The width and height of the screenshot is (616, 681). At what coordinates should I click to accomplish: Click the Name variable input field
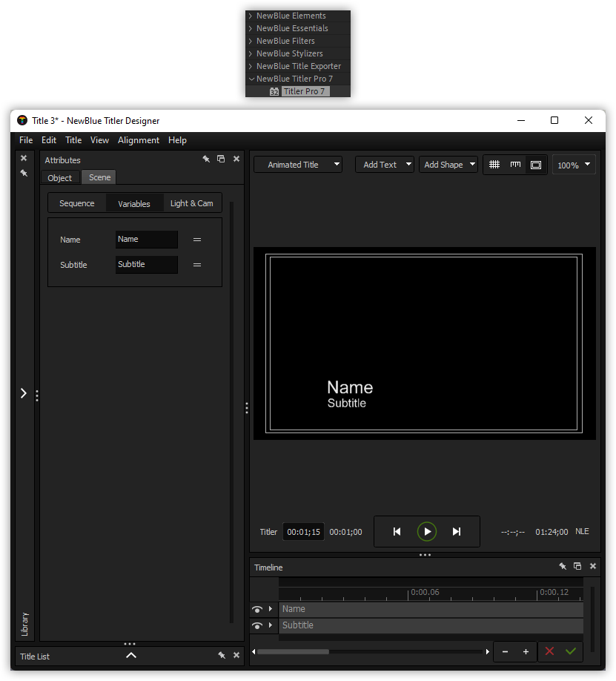[147, 240]
